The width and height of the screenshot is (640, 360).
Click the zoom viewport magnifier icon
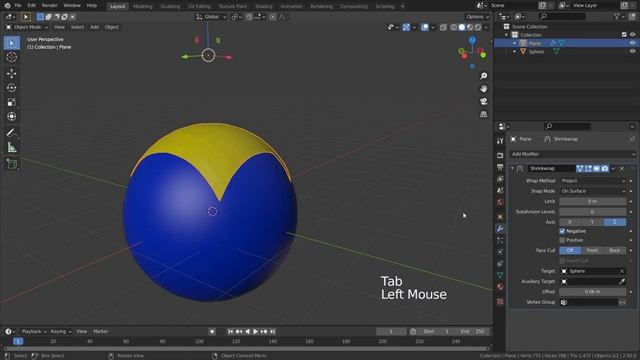click(x=484, y=76)
